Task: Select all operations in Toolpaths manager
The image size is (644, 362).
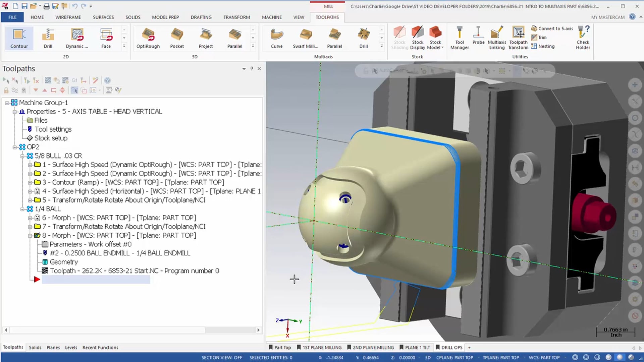Action: coord(6,80)
